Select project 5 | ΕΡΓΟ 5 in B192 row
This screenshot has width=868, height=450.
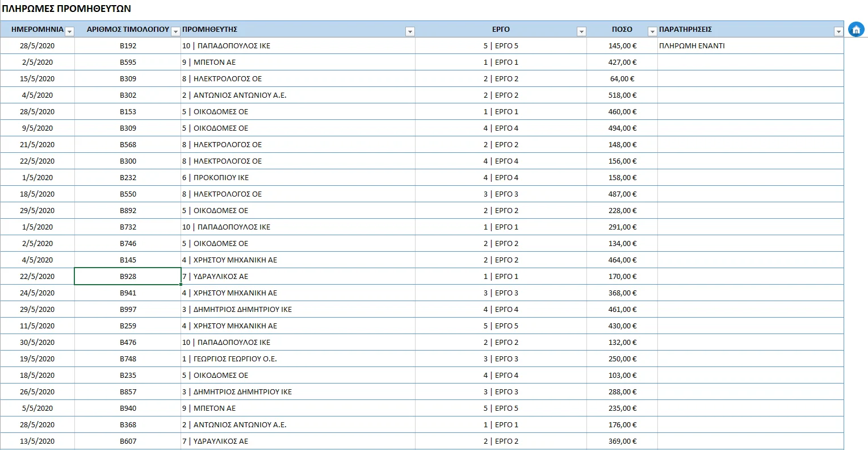(x=501, y=45)
